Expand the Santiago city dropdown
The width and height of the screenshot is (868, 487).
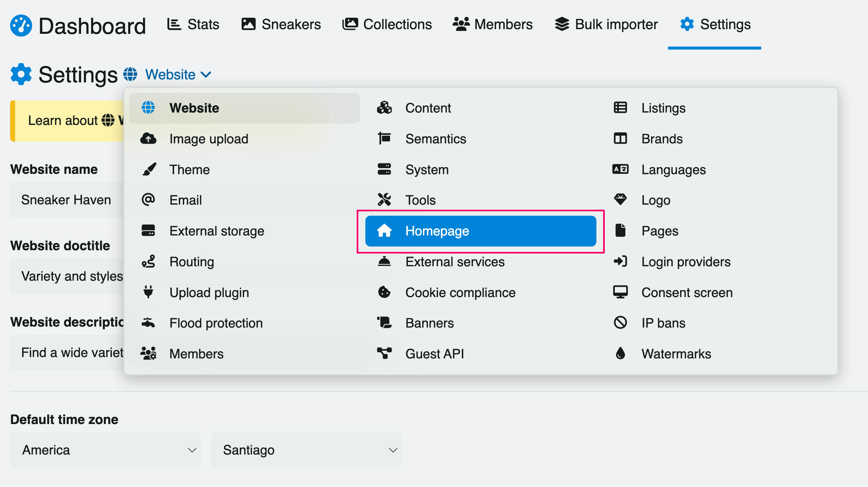tap(306, 450)
